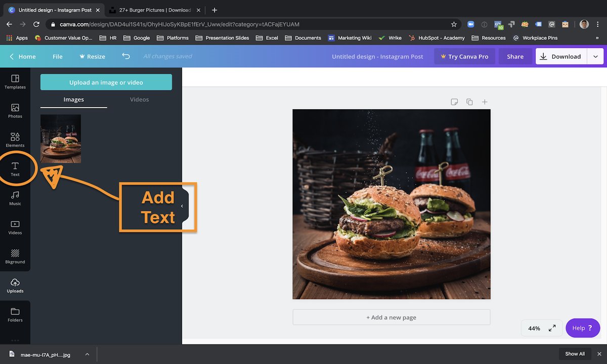Expand the Download options chevron

tap(595, 56)
